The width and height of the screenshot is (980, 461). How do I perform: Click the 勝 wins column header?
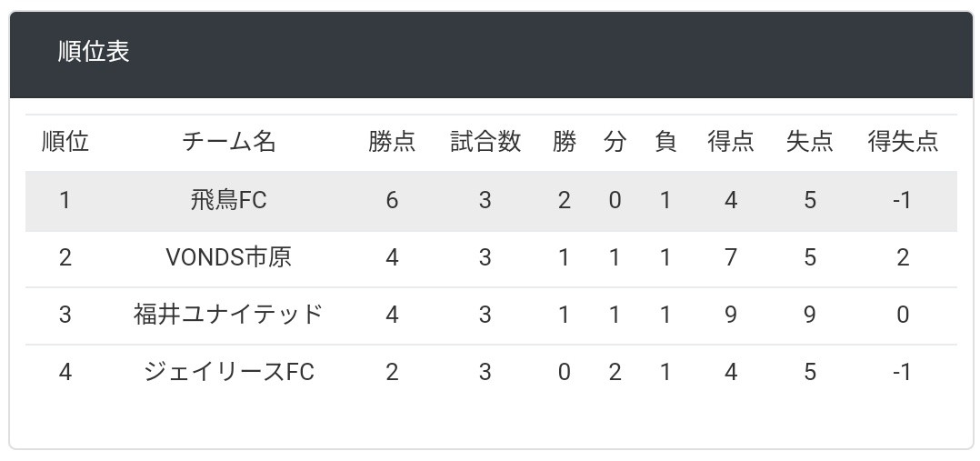pos(565,142)
